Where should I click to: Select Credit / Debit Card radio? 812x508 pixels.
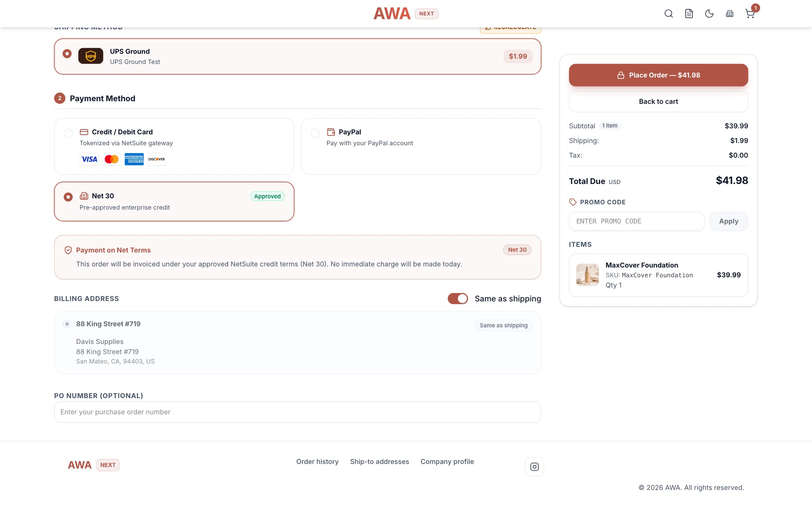tap(68, 133)
